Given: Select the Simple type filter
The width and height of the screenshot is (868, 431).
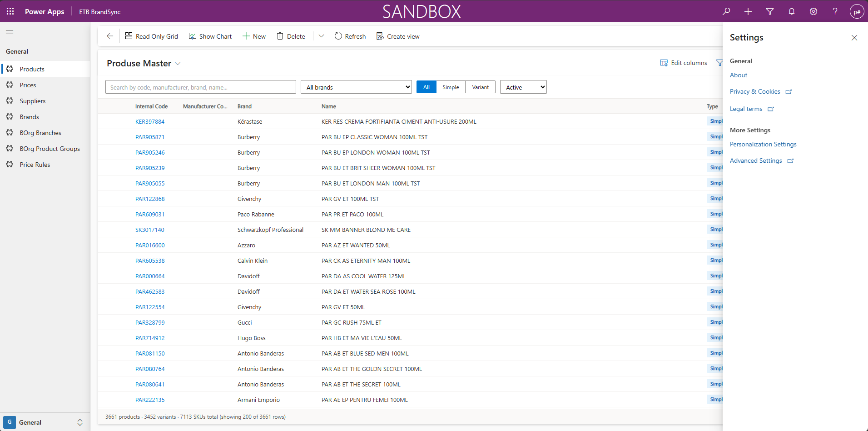Looking at the screenshot, I should click(x=451, y=87).
